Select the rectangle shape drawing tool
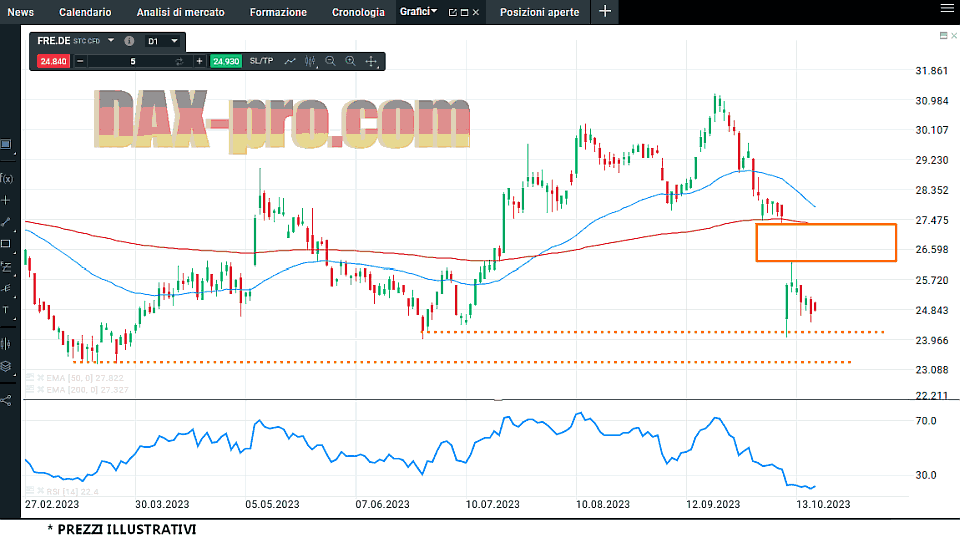960x538 pixels. point(6,244)
